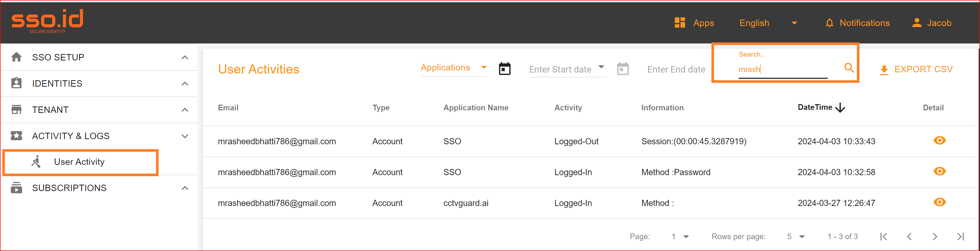Expand the TENANT chevron
The width and height of the screenshot is (980, 251).
tap(185, 110)
